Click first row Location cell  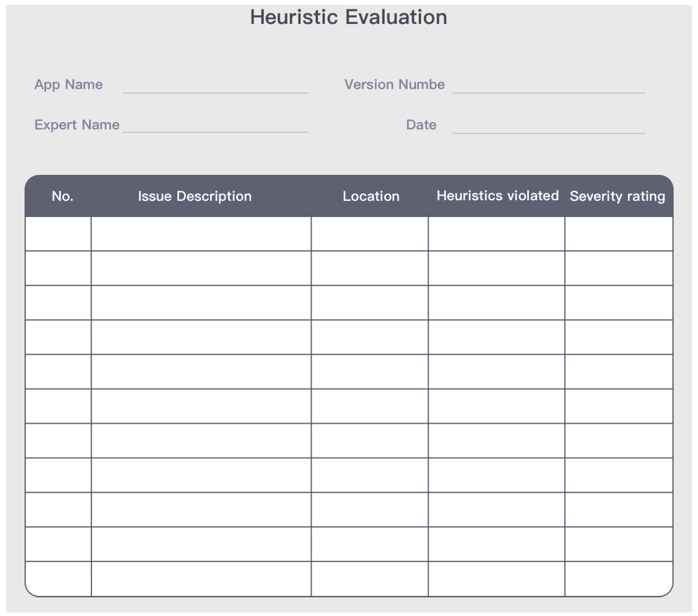coord(370,234)
